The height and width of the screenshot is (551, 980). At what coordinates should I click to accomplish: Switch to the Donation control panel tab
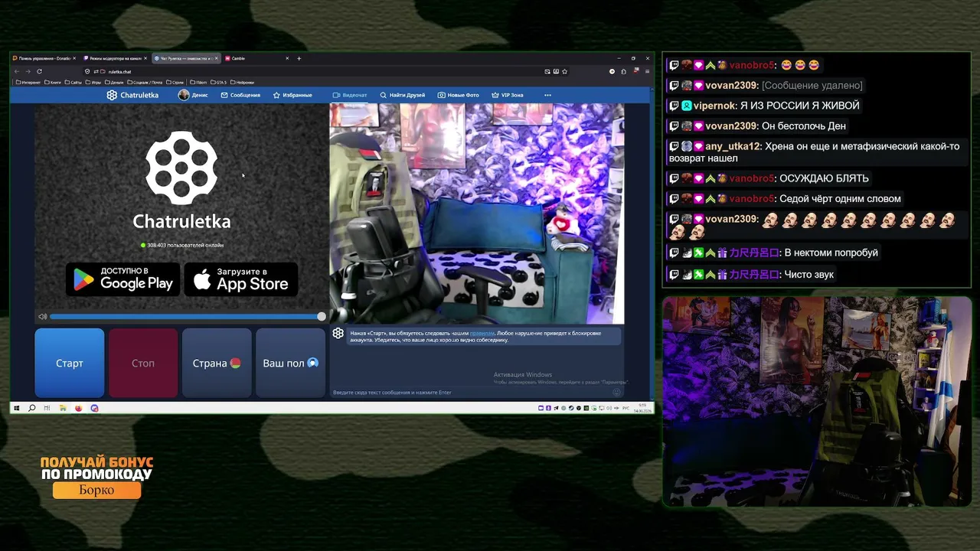44,58
